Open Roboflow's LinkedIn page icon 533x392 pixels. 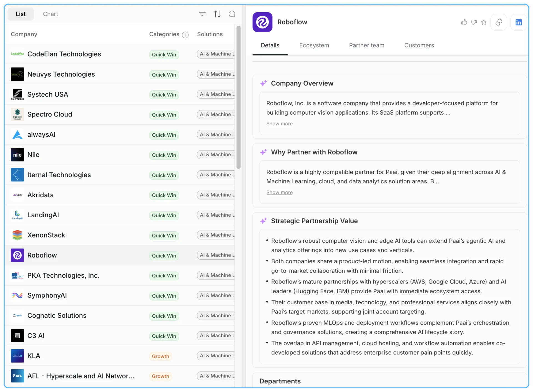pos(519,22)
